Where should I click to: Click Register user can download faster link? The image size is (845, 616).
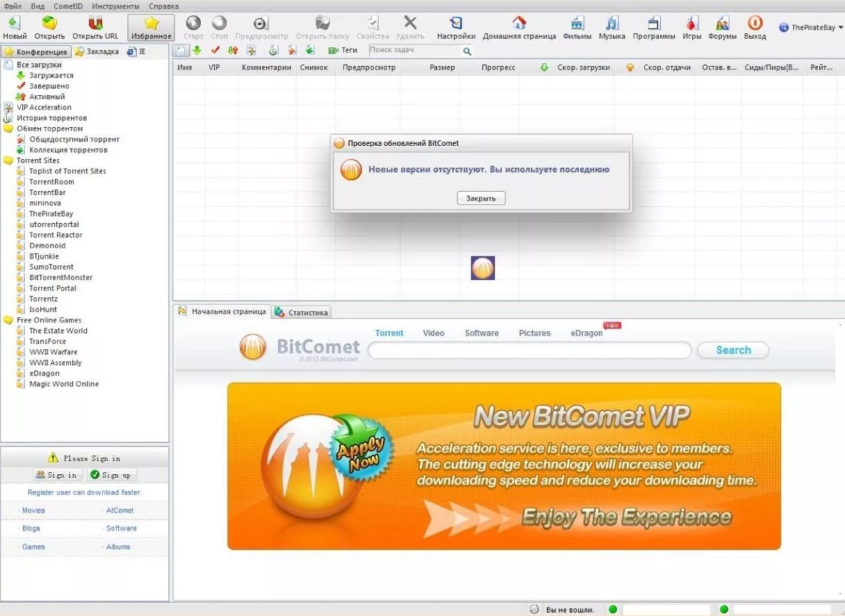tap(84, 492)
